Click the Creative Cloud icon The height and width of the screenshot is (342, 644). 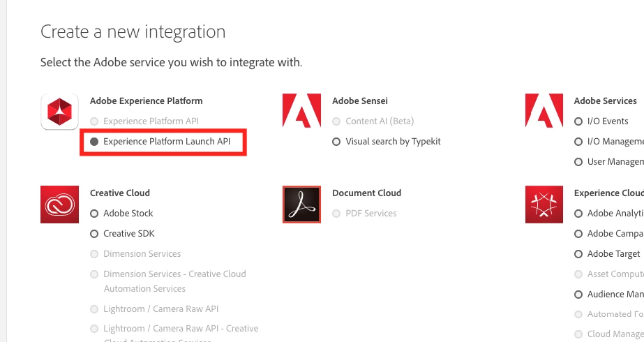(59, 205)
